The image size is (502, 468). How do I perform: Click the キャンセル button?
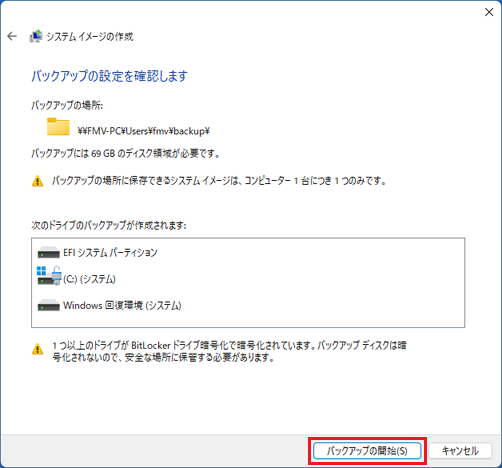(x=460, y=451)
